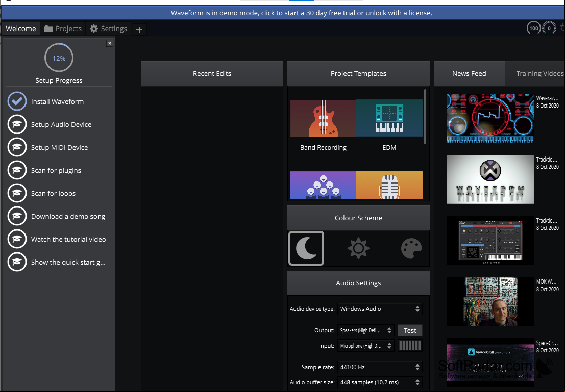The width and height of the screenshot is (565, 392).
Task: Open the Output speakers dropdown
Action: [366, 330]
